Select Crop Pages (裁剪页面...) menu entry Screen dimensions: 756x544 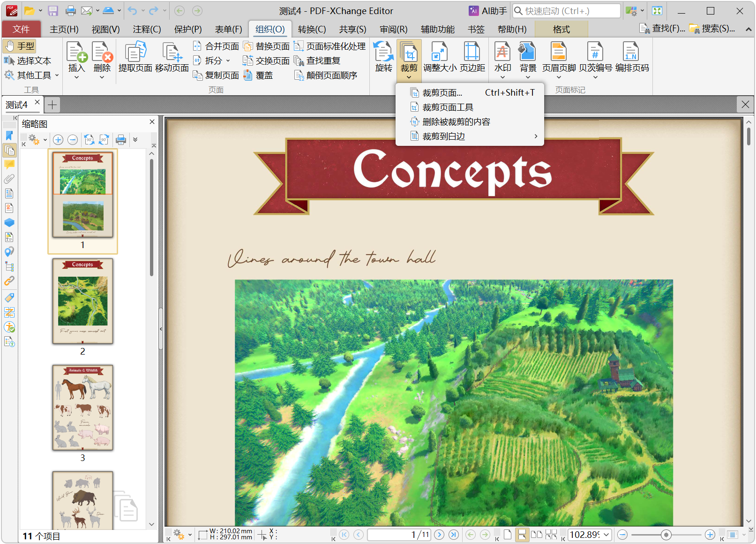coord(470,93)
